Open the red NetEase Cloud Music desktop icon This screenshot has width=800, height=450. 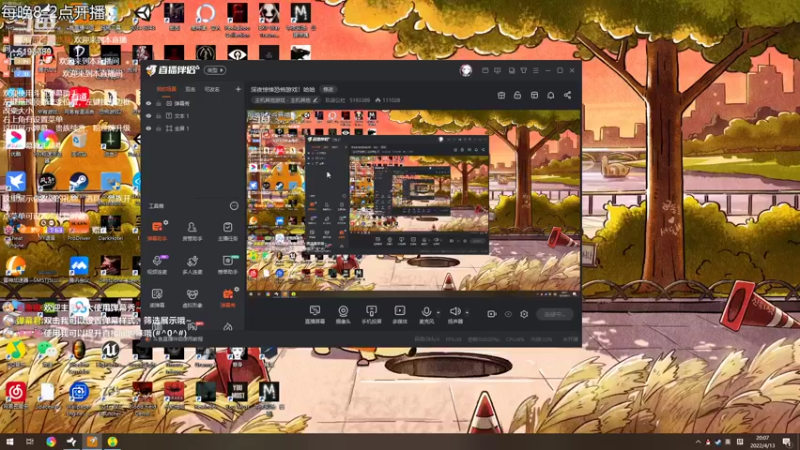[16, 392]
